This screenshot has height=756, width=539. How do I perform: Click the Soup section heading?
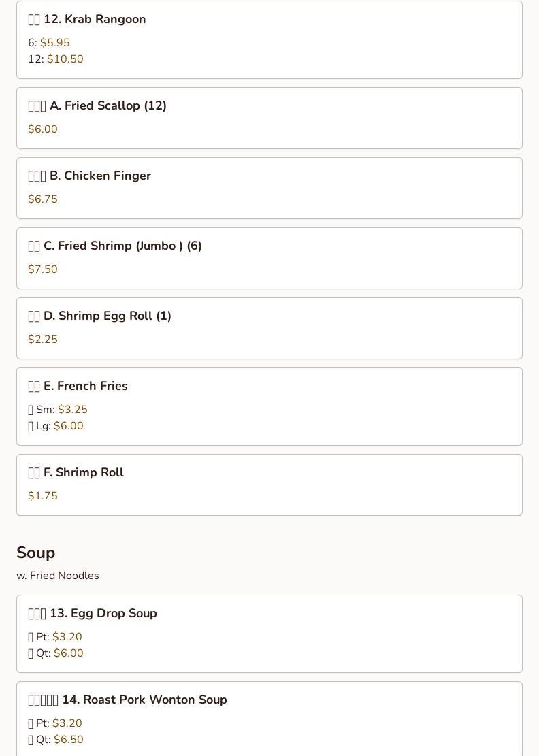[35, 553]
